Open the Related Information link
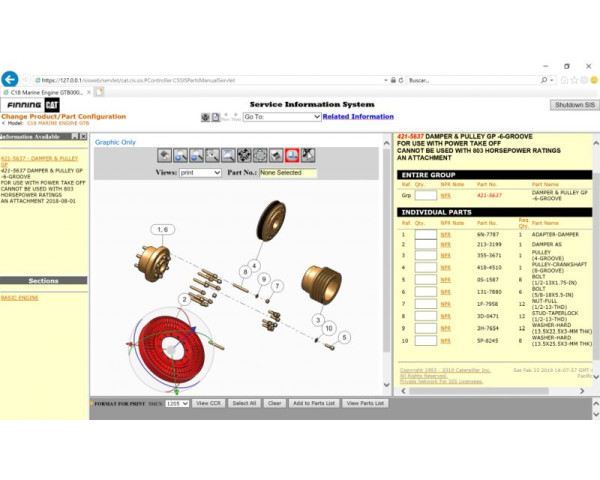Screen dimensions: 600x480 (x=358, y=117)
